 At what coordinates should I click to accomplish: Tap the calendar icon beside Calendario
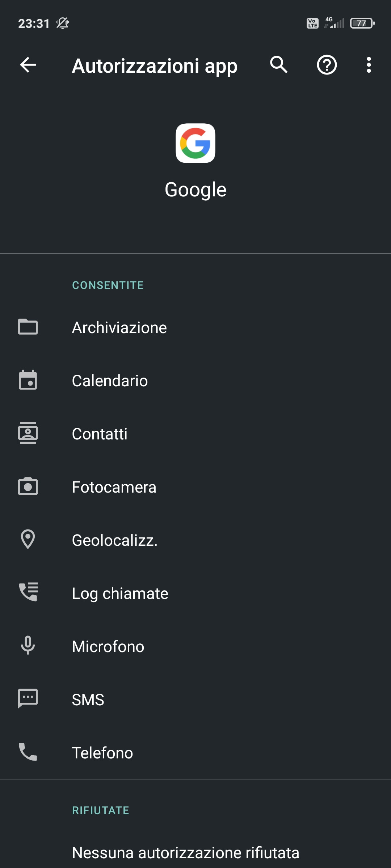28,380
